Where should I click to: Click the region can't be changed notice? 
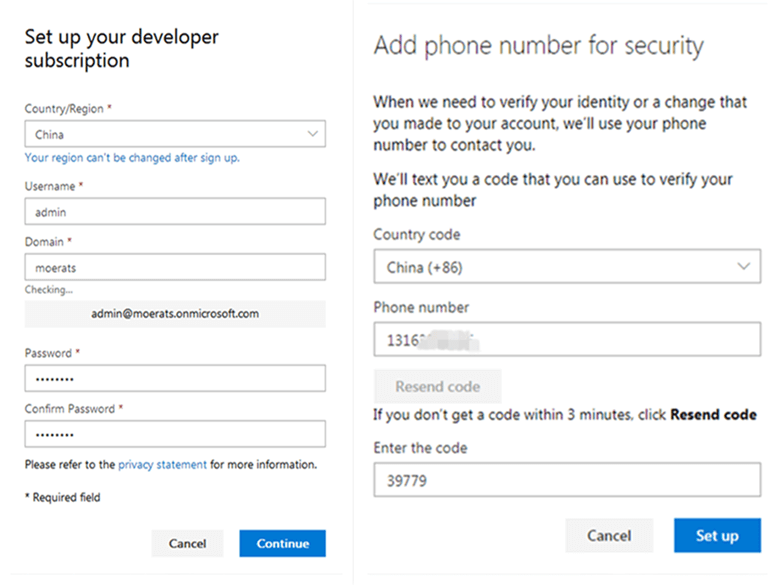[132, 158]
